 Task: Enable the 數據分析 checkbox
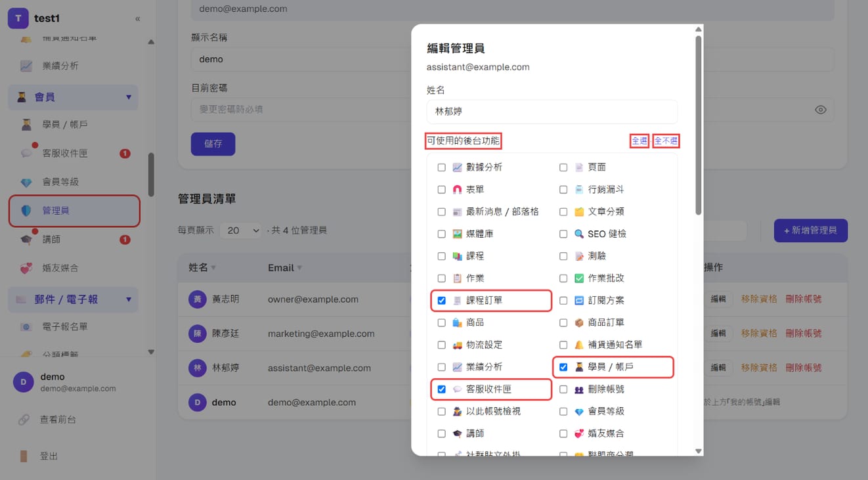(x=442, y=167)
